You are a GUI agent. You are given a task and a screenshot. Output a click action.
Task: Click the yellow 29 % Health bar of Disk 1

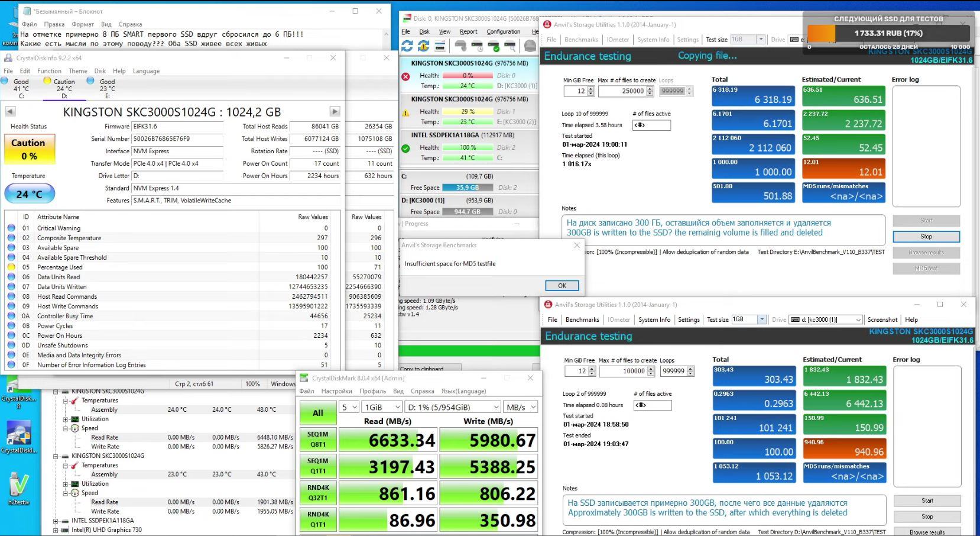tap(468, 112)
